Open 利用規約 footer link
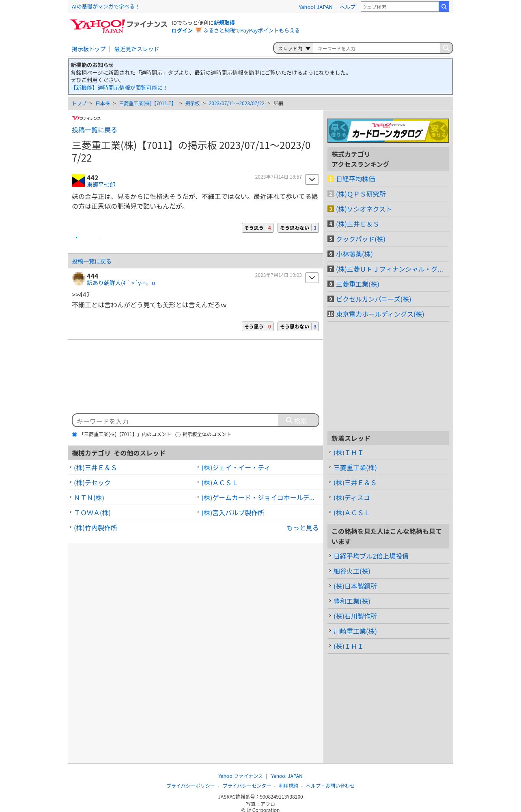This screenshot has height=812, width=521. pos(288,786)
